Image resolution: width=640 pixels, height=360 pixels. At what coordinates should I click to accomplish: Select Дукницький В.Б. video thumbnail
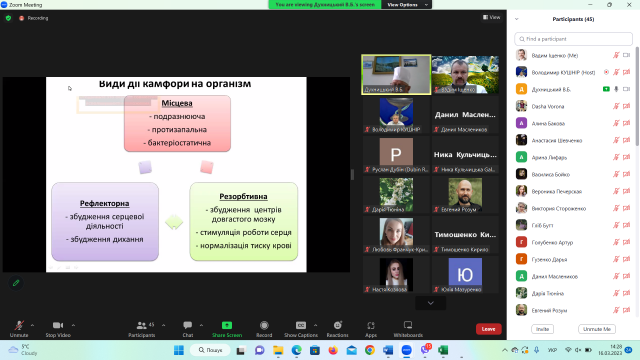(x=396, y=75)
